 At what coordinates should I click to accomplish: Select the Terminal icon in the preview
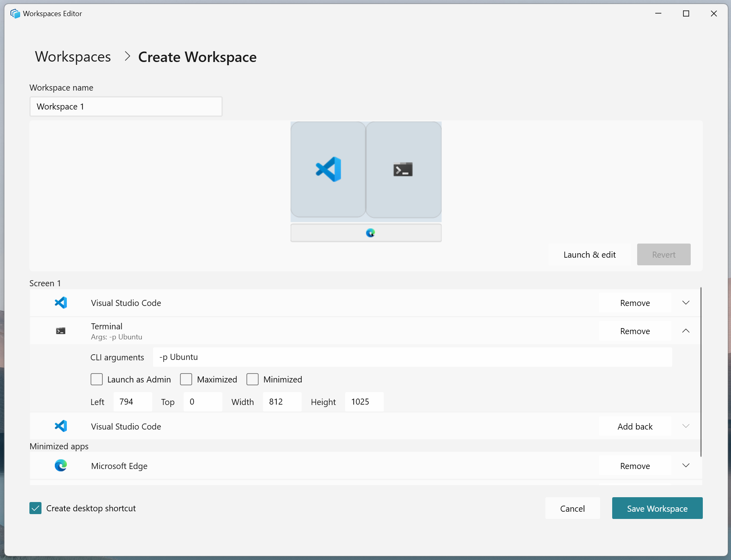point(403,170)
